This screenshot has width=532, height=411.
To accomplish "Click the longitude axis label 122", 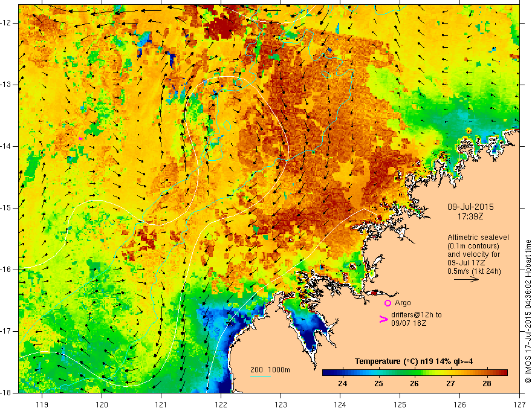I will click(221, 404).
